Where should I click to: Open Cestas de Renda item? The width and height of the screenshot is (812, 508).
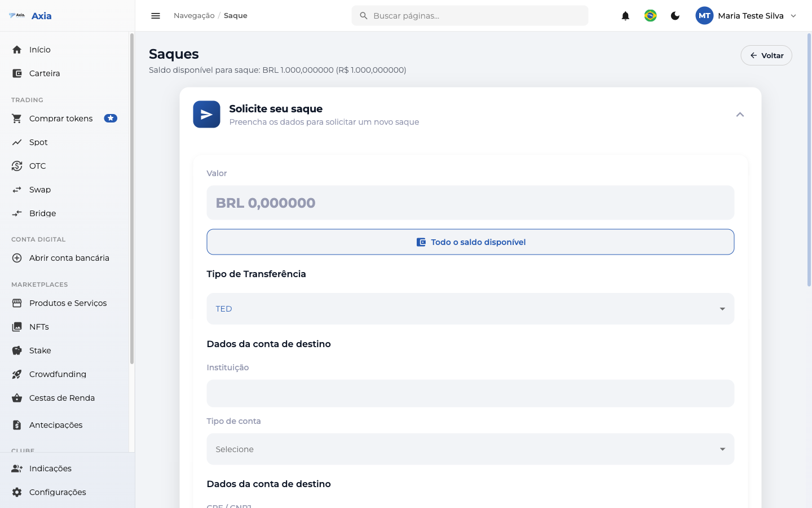pos(64,398)
